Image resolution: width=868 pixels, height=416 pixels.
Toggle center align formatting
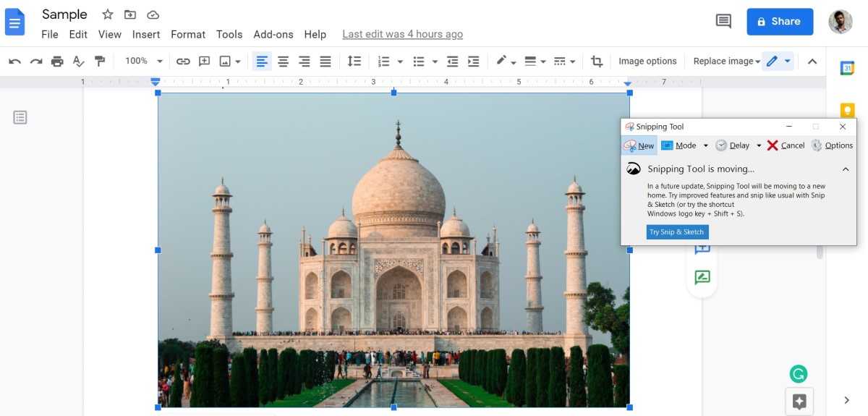pos(283,61)
